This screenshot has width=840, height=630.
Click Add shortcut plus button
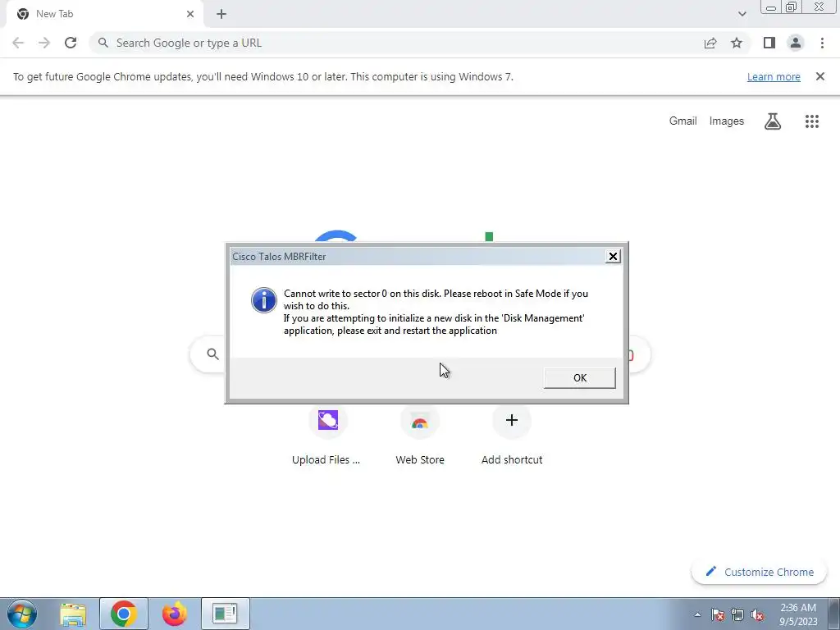[512, 420]
